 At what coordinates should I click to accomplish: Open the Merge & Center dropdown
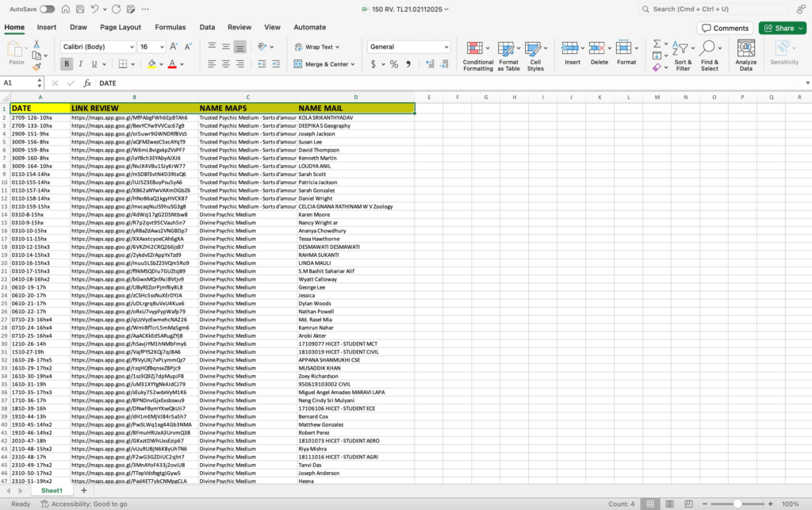(x=353, y=64)
